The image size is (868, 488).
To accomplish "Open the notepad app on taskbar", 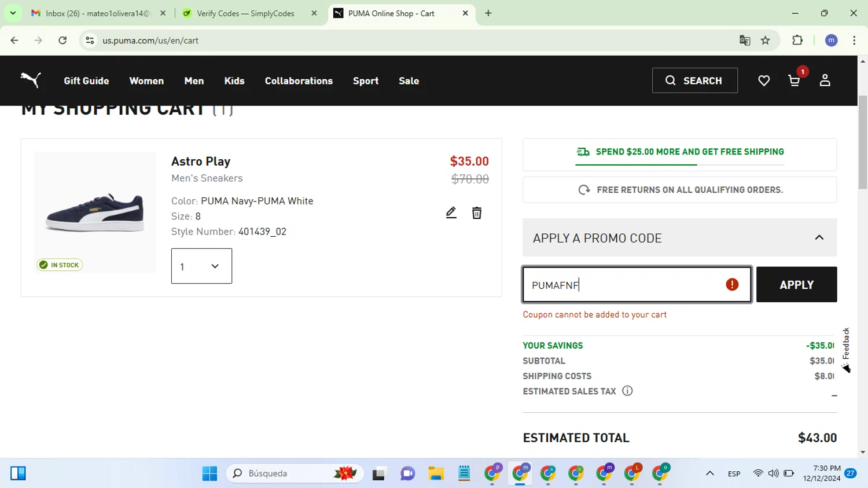I will [464, 474].
